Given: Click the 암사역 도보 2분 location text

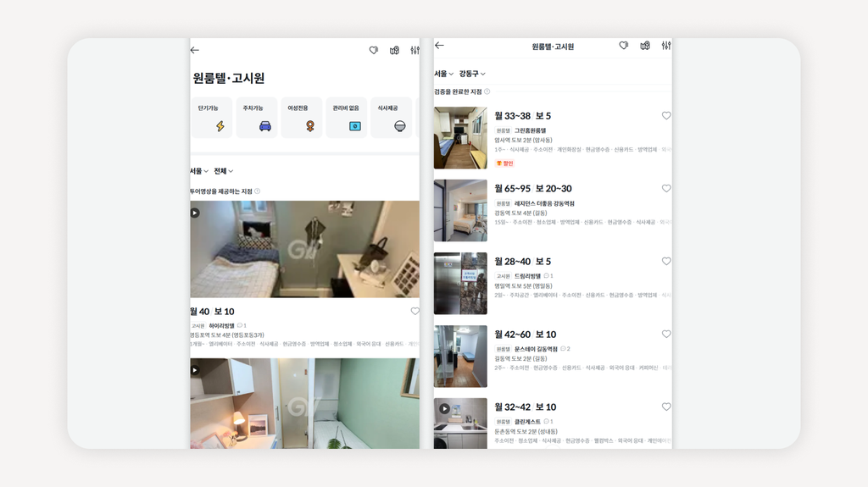Looking at the screenshot, I should (x=523, y=140).
